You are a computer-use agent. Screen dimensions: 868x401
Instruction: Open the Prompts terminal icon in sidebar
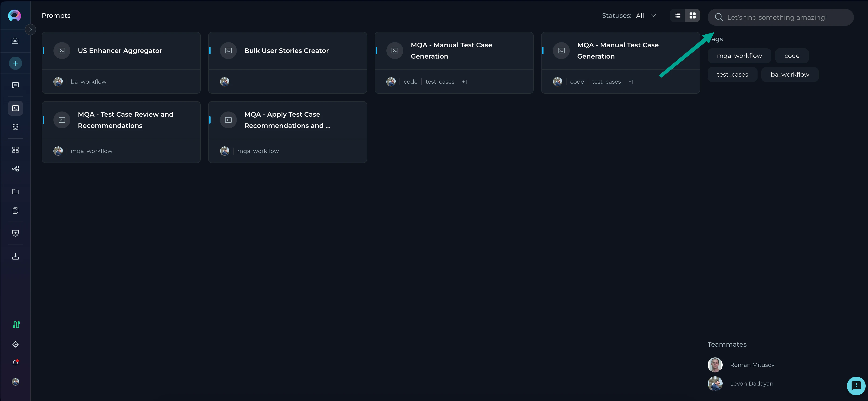15,108
